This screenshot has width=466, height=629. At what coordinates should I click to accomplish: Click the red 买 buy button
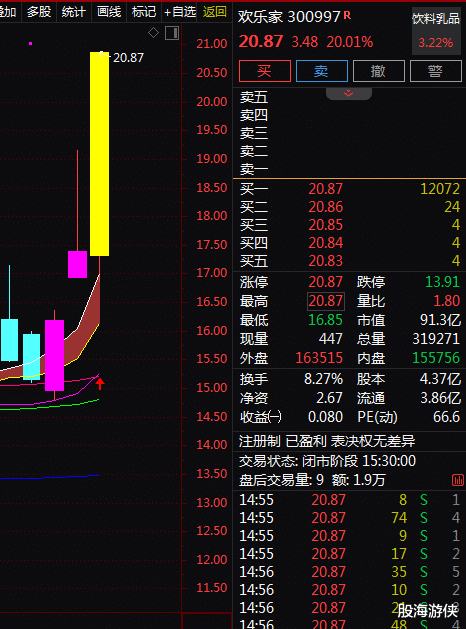(x=265, y=71)
